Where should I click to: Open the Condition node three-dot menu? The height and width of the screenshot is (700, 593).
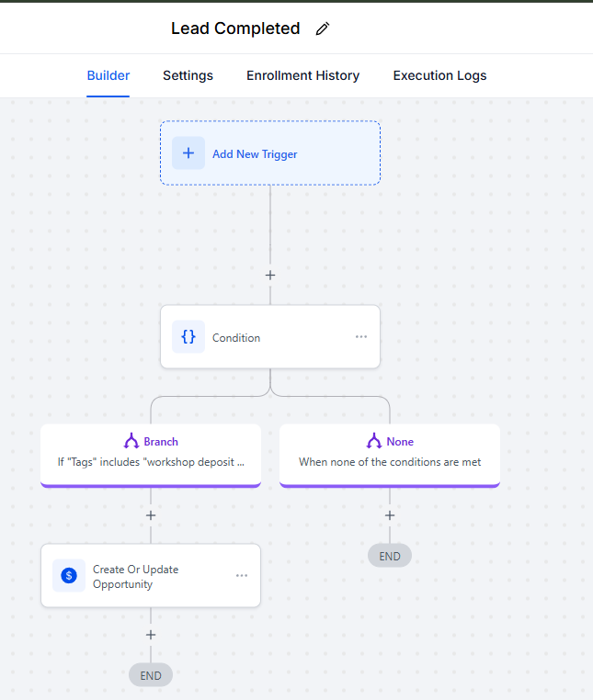361,336
